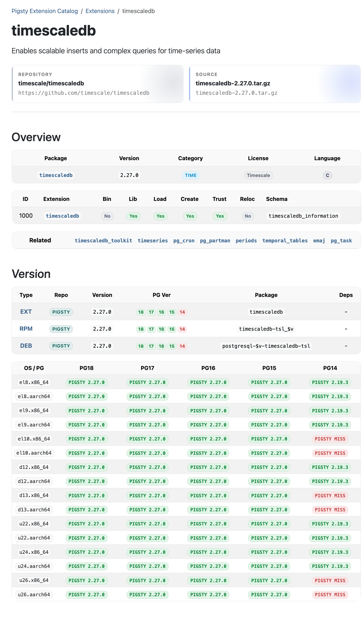Click PG18 badge for el8.x86_64
The height and width of the screenshot is (617, 364).
pyautogui.click(x=87, y=383)
